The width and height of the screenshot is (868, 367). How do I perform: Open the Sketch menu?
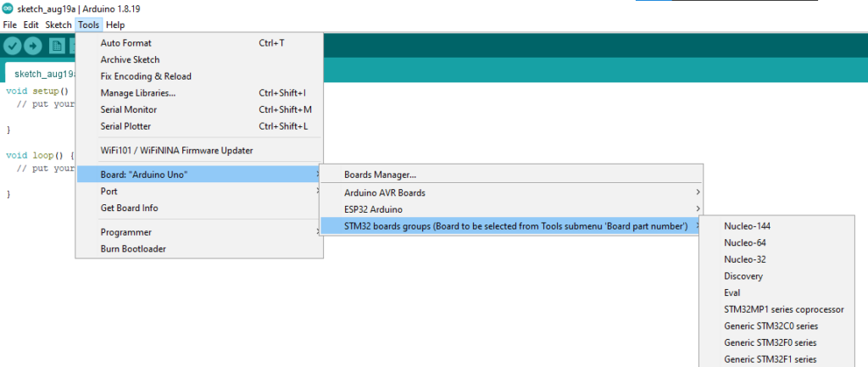(58, 25)
